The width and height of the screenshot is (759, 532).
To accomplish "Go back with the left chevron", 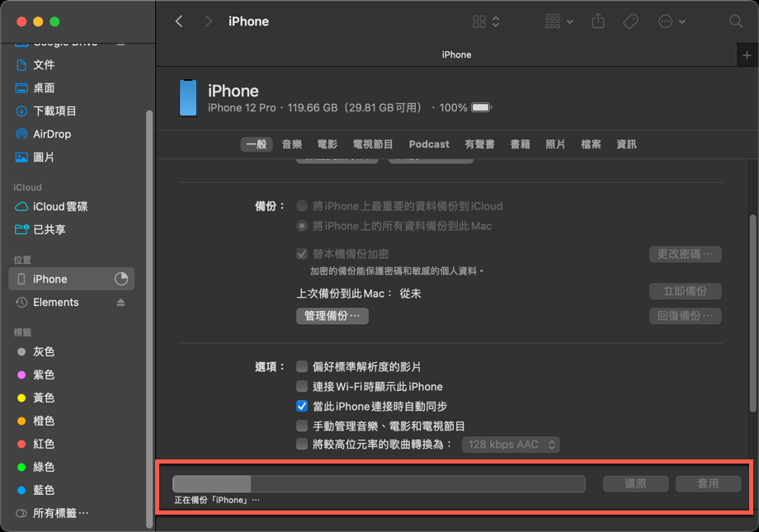I will 179,21.
